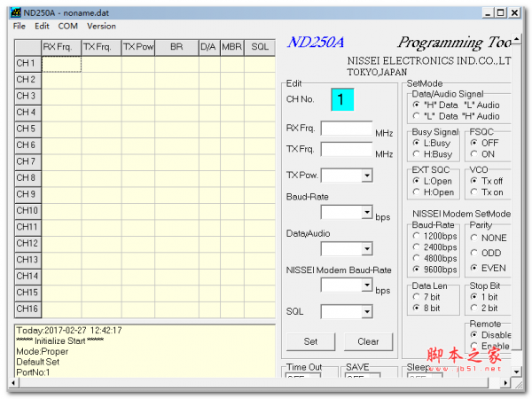The image size is (532, 399).
Task: Click the BR column header
Action: coord(176,47)
